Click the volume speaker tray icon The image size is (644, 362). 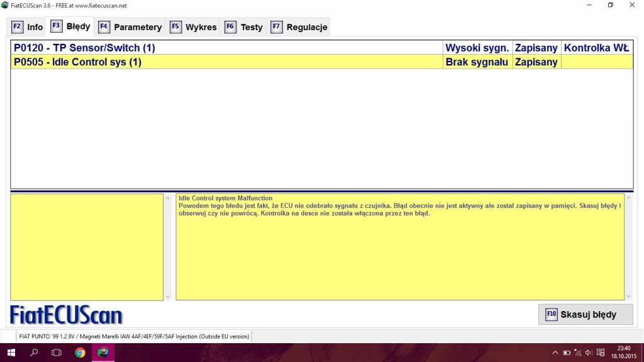(x=588, y=353)
